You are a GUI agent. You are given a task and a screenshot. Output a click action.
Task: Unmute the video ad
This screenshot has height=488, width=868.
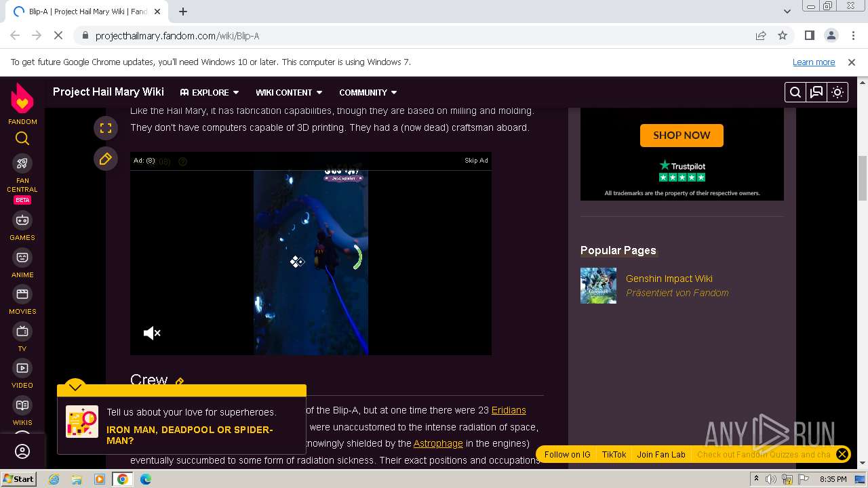(x=152, y=333)
